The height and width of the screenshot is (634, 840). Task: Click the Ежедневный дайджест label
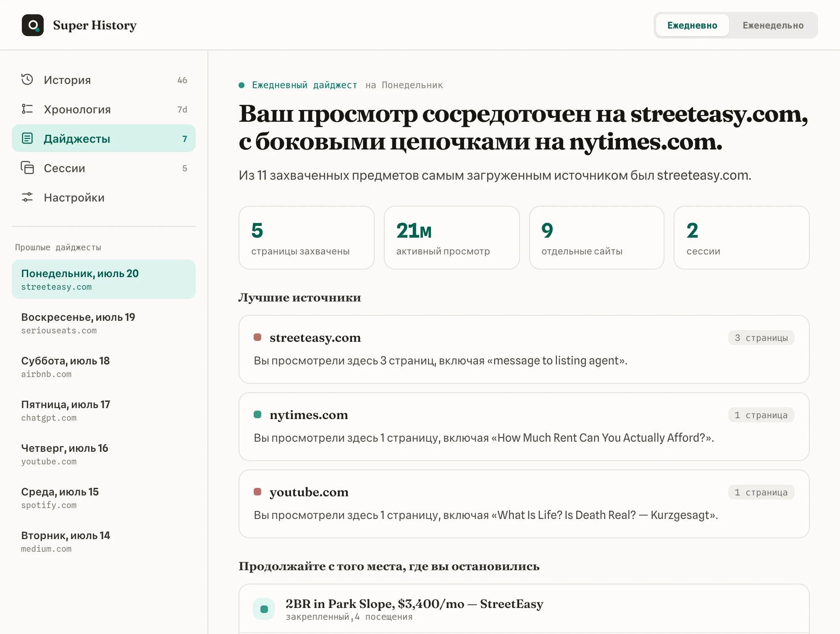click(x=304, y=85)
